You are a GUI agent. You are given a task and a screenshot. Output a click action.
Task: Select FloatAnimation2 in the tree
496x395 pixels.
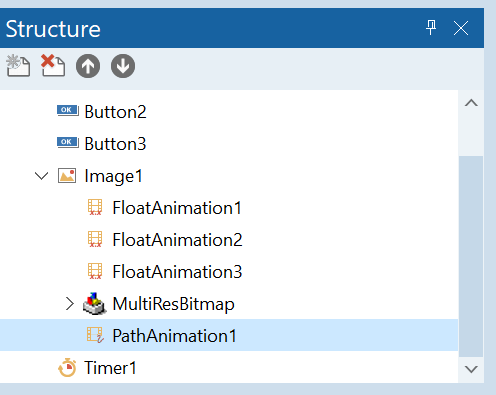pyautogui.click(x=177, y=240)
